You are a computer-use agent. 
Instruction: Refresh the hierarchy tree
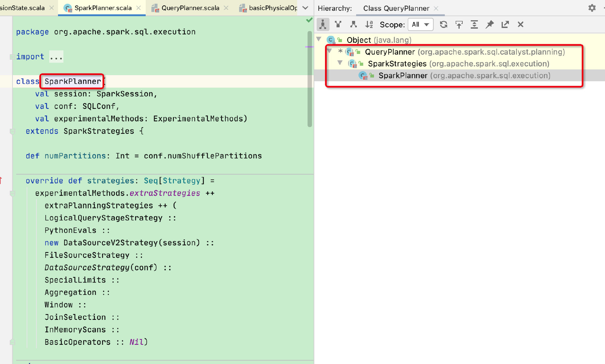[443, 24]
